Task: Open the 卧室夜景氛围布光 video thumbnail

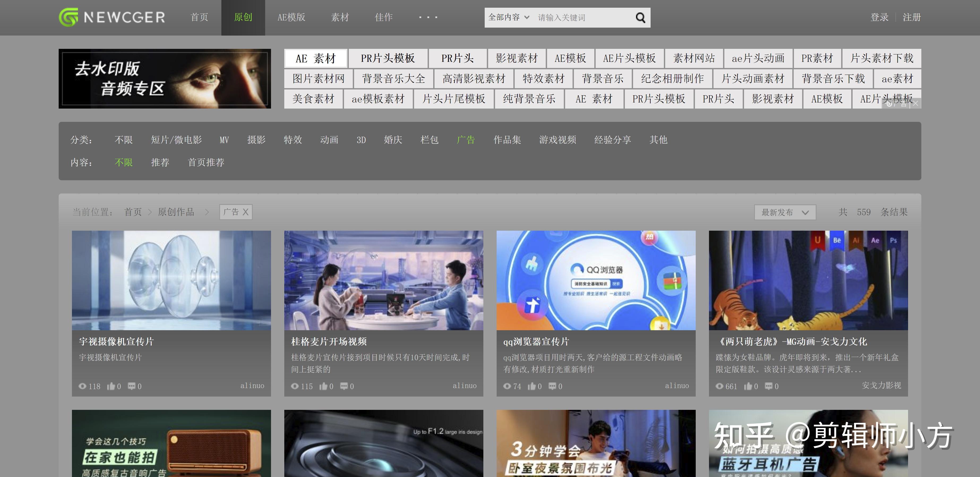Action: click(596, 444)
